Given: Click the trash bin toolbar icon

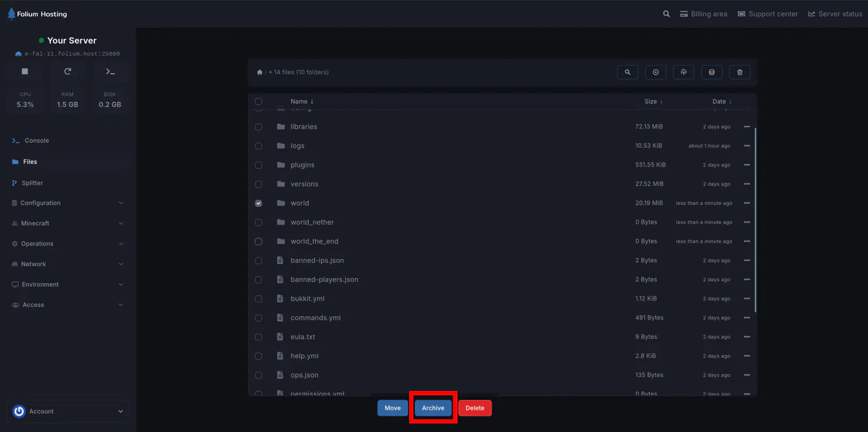Looking at the screenshot, I should point(739,72).
